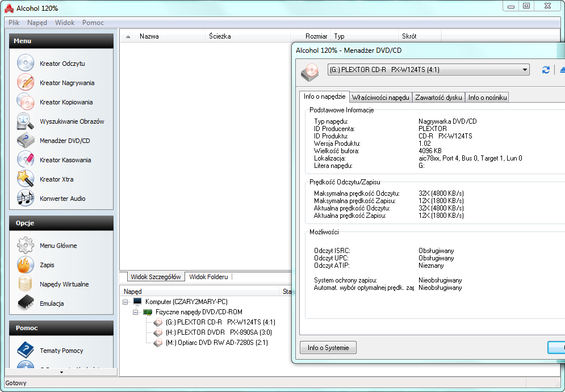The height and width of the screenshot is (392, 565).
Task: Switch to Zawartość dysku tab
Action: [438, 97]
